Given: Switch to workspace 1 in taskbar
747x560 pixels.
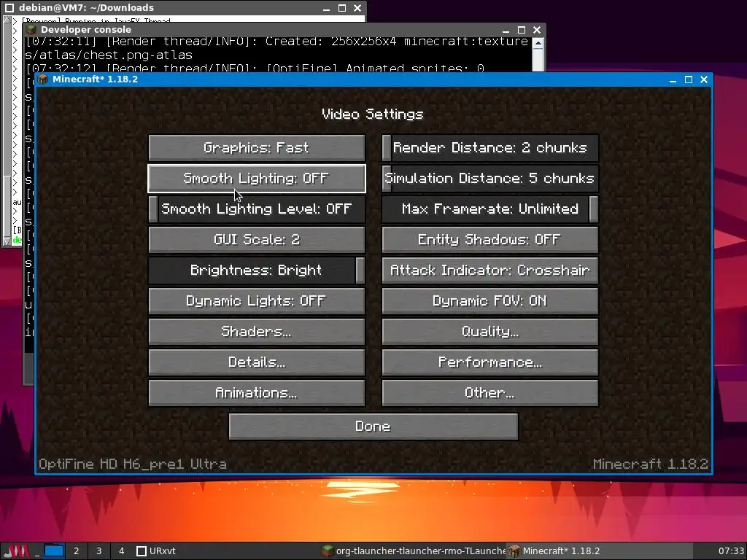Looking at the screenshot, I should click(x=54, y=551).
